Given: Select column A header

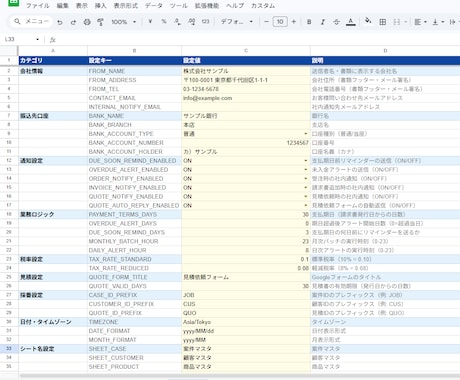Looking at the screenshot, I should click(x=53, y=51).
